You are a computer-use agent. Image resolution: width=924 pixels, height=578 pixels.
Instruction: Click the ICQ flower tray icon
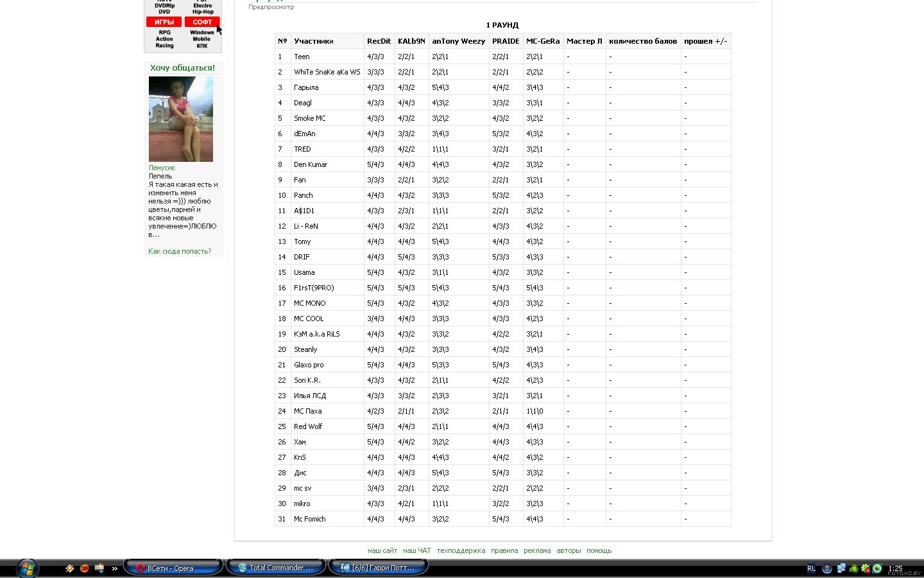866,568
